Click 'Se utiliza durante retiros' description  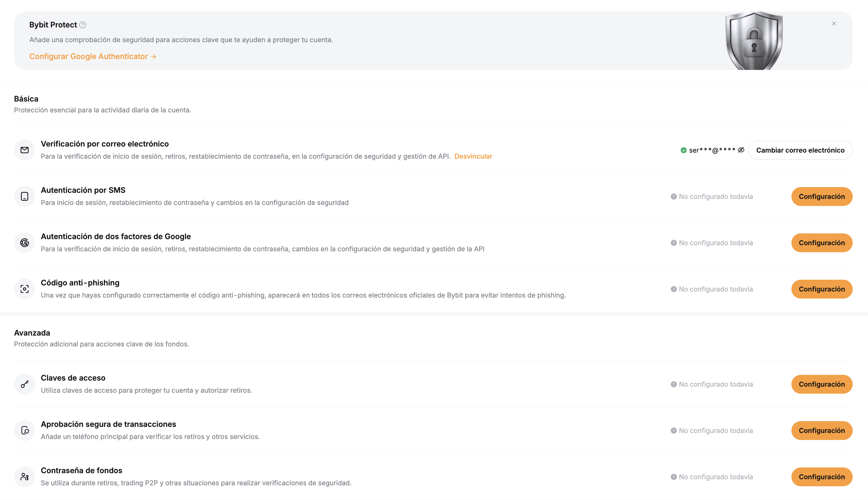pyautogui.click(x=196, y=483)
